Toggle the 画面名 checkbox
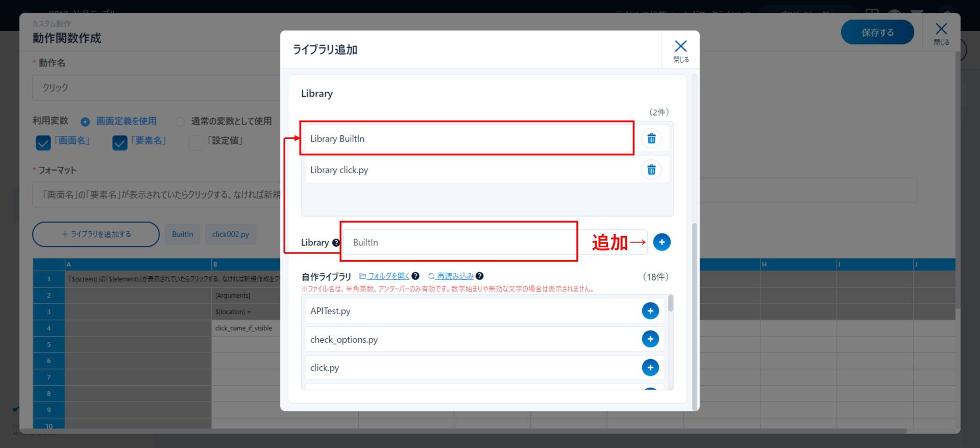 click(43, 143)
